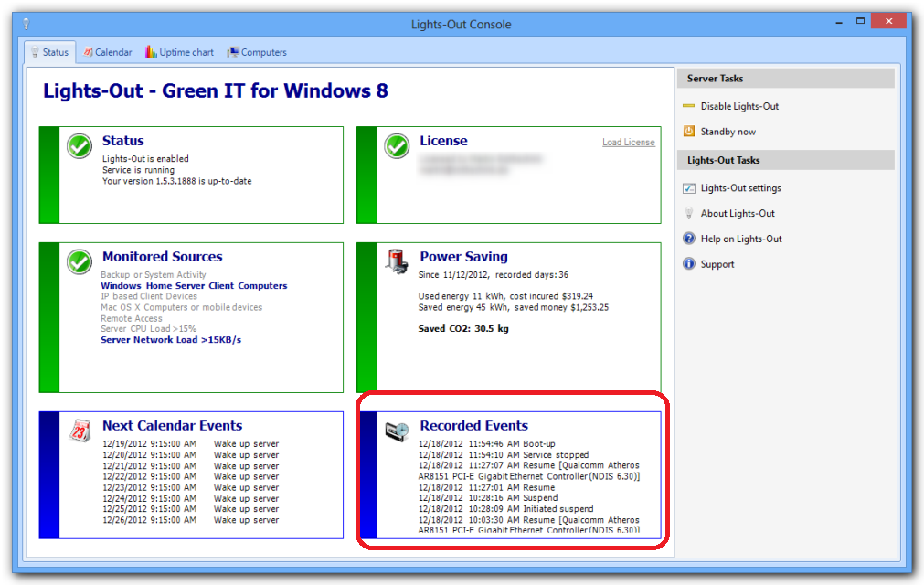Viewport: 924px width, 585px height.
Task: Click the Monitored Sources heading
Action: 162,257
